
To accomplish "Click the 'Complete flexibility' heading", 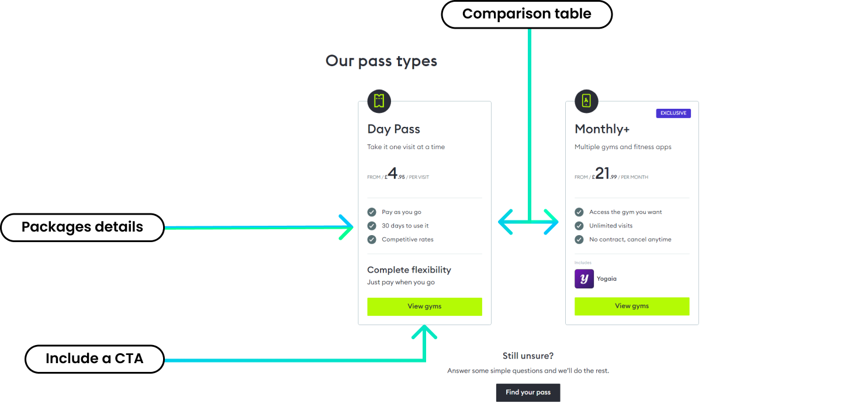I will click(409, 270).
